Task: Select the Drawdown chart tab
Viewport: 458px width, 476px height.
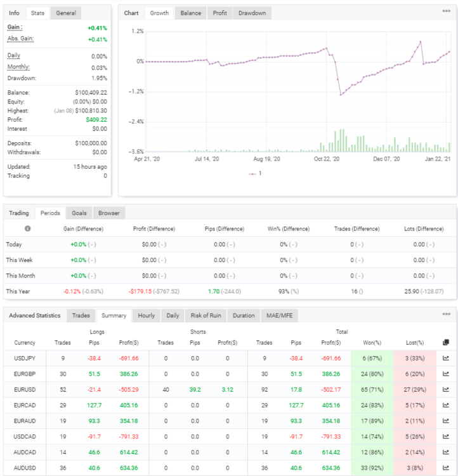Action: (252, 13)
